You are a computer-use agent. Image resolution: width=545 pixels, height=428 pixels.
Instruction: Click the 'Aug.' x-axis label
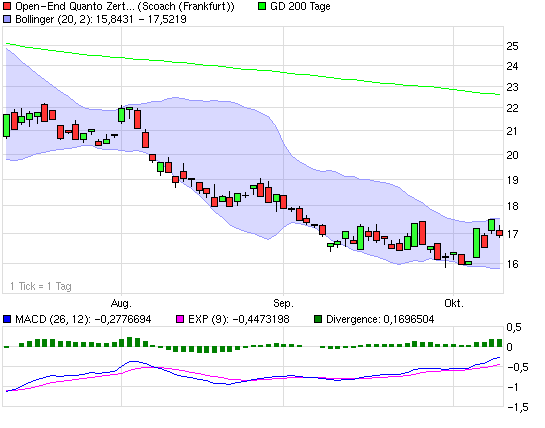[x=121, y=303]
